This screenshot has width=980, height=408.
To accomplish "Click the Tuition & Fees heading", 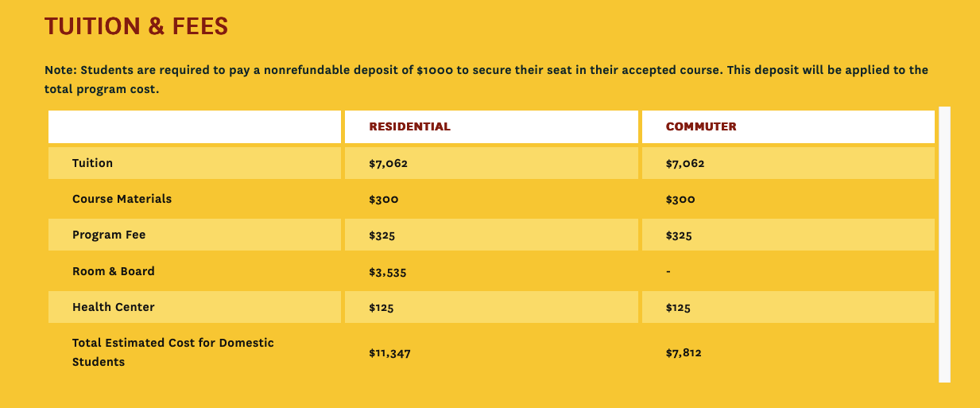I will click(x=136, y=26).
